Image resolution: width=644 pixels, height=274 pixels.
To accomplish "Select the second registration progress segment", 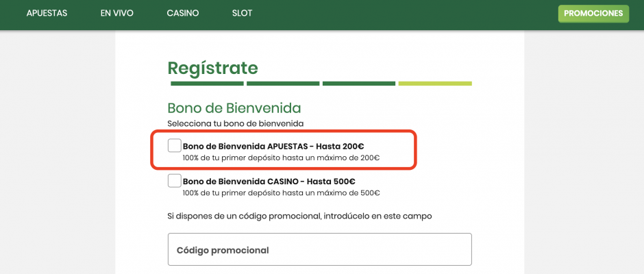I will click(x=283, y=84).
